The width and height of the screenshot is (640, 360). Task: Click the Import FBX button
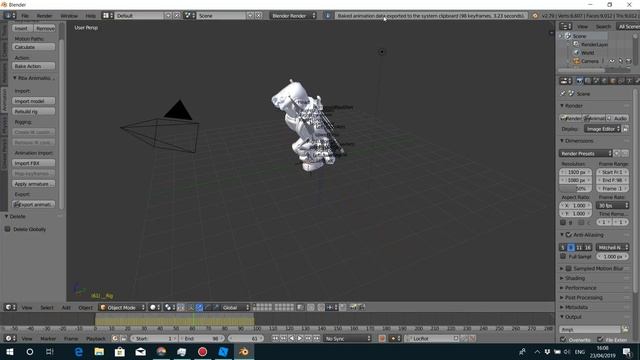click(x=33, y=163)
